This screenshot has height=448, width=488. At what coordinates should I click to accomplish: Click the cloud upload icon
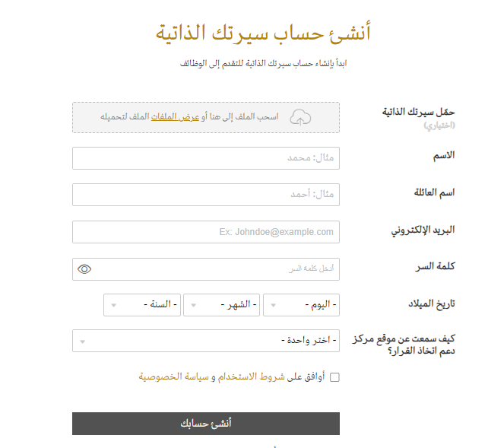point(300,118)
